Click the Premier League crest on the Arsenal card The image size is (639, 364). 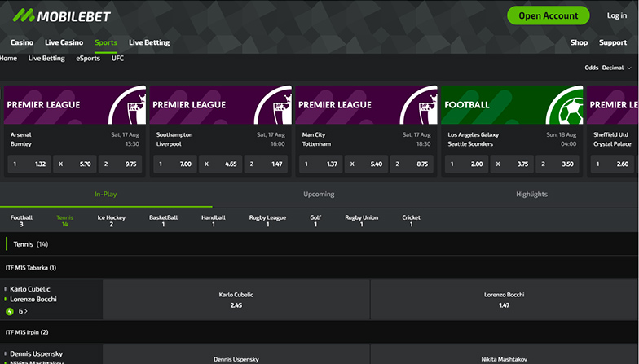(128, 105)
